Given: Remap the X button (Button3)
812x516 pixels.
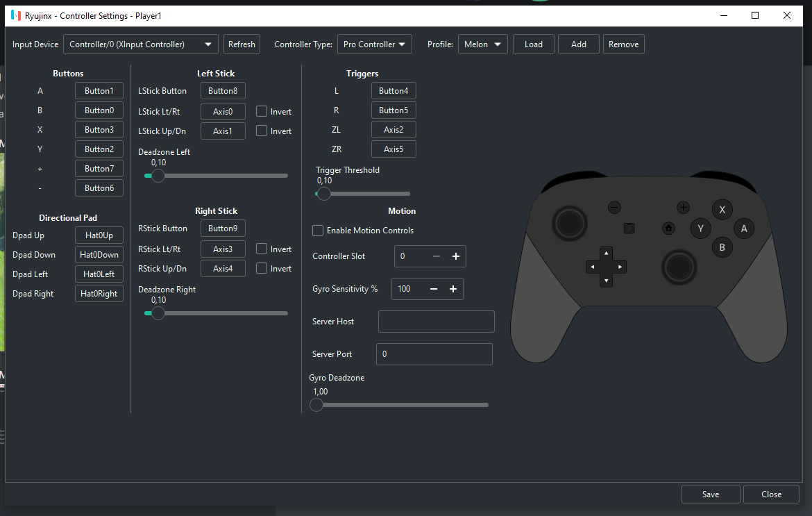Looking at the screenshot, I should point(99,129).
